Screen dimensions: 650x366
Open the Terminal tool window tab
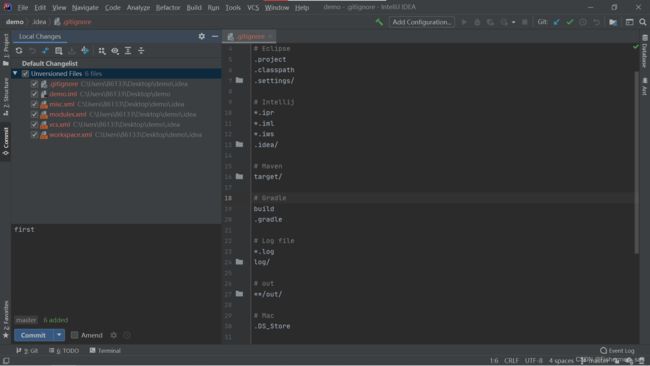coord(105,351)
